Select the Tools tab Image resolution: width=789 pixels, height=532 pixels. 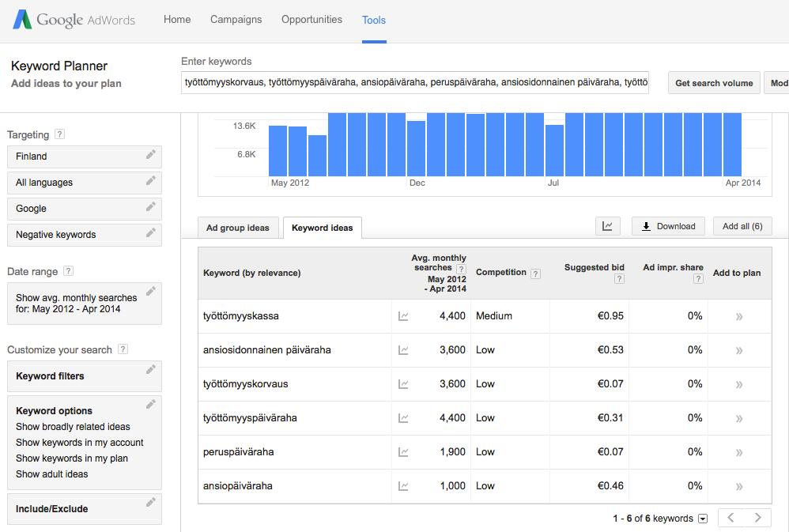[x=374, y=20]
